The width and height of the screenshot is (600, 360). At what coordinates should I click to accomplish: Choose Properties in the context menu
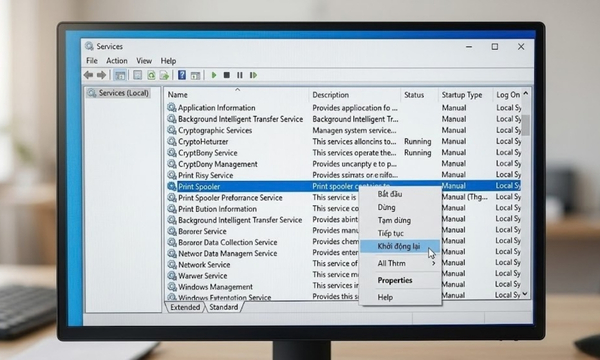tap(400, 280)
